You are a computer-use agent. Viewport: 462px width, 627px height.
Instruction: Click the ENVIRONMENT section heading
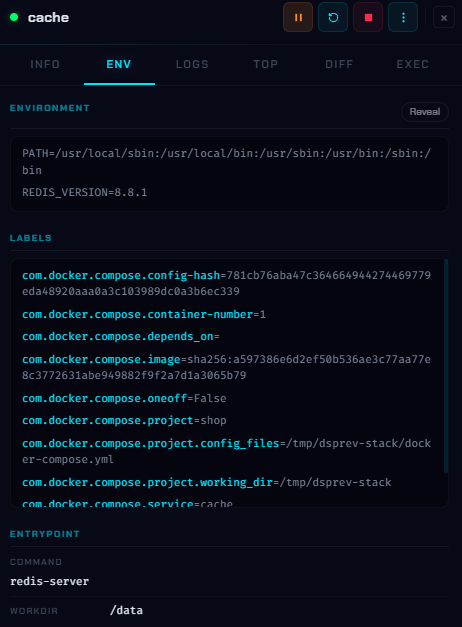(50, 108)
